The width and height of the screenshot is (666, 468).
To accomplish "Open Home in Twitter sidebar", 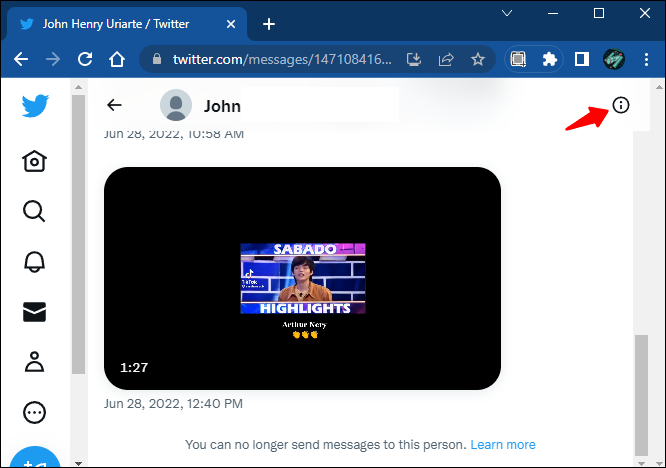I will (34, 161).
